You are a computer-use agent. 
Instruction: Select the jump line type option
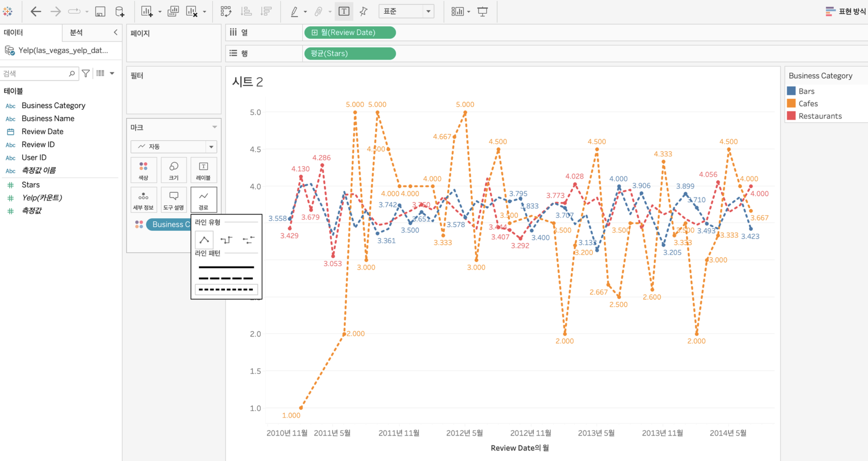248,240
